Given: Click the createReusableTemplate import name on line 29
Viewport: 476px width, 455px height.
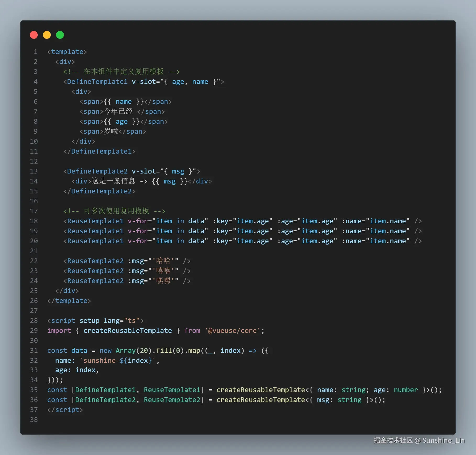Looking at the screenshot, I should (x=128, y=331).
